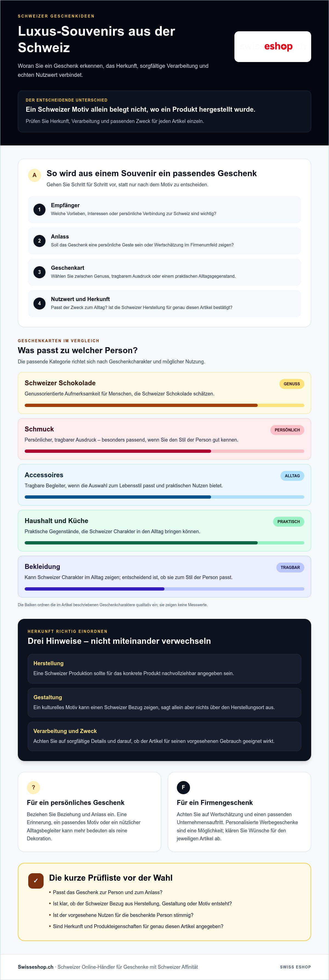Click the Swiss eshop logo

click(273, 46)
